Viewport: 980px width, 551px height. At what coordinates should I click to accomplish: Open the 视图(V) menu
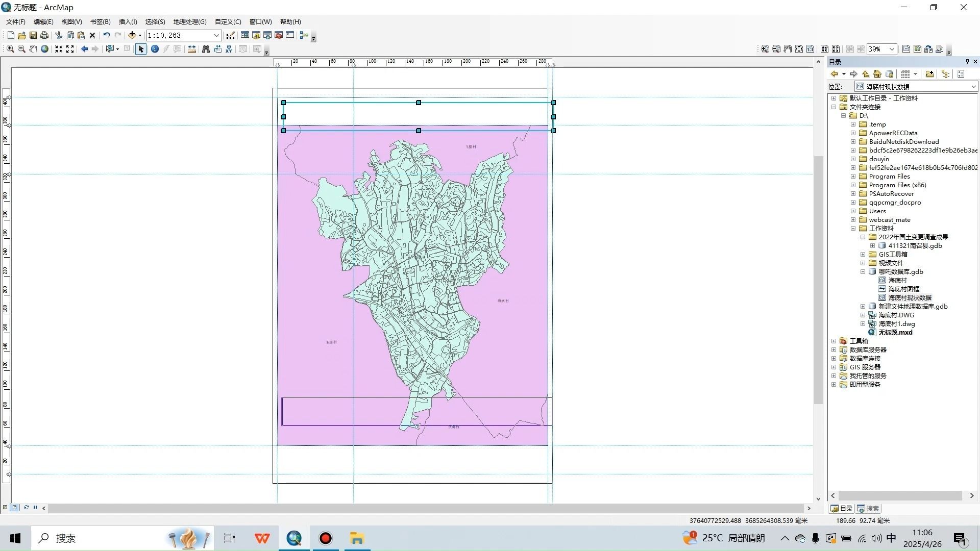coord(71,22)
